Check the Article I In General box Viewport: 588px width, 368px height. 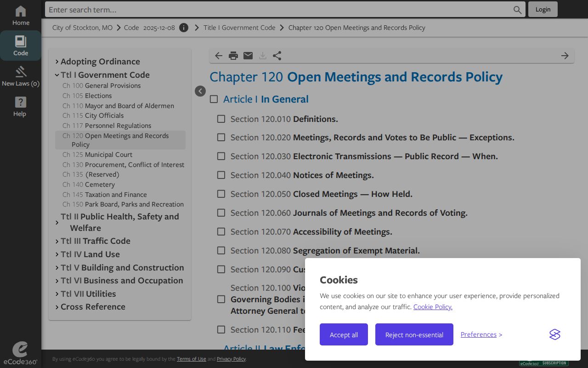coord(214,99)
